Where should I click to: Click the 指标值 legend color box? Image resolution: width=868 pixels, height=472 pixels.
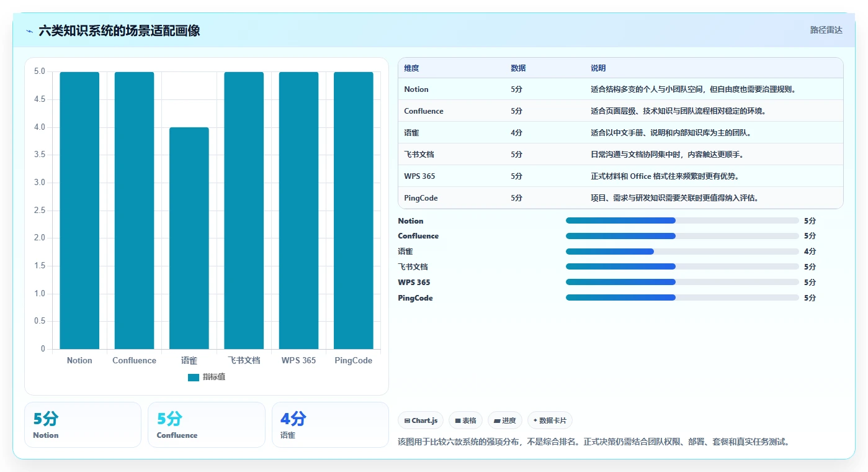[194, 377]
